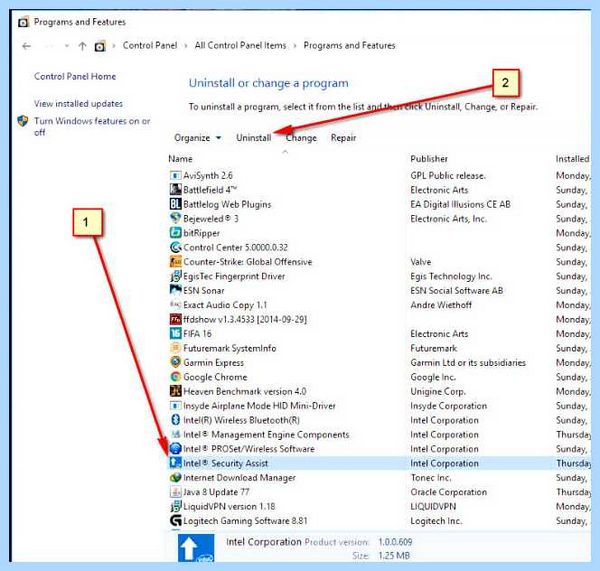Click the ESN Sonar program icon
This screenshot has width=600, height=571.
(x=175, y=290)
